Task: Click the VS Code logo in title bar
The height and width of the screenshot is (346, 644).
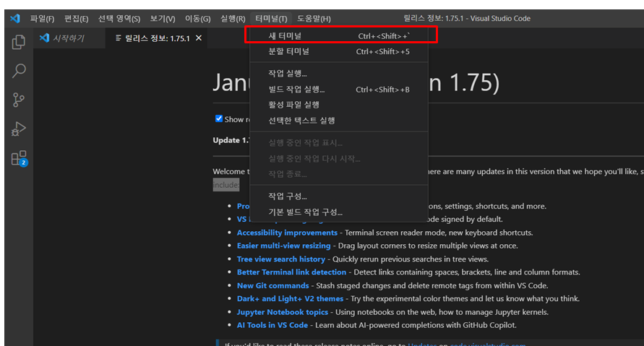Action: pyautogui.click(x=14, y=19)
